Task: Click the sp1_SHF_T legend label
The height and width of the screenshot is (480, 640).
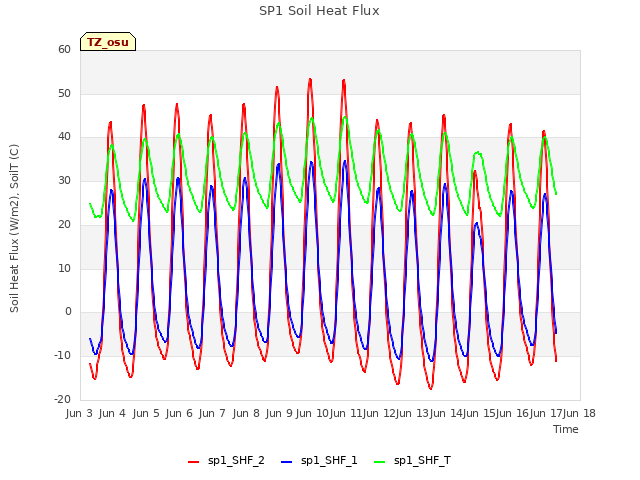Action: click(x=422, y=461)
